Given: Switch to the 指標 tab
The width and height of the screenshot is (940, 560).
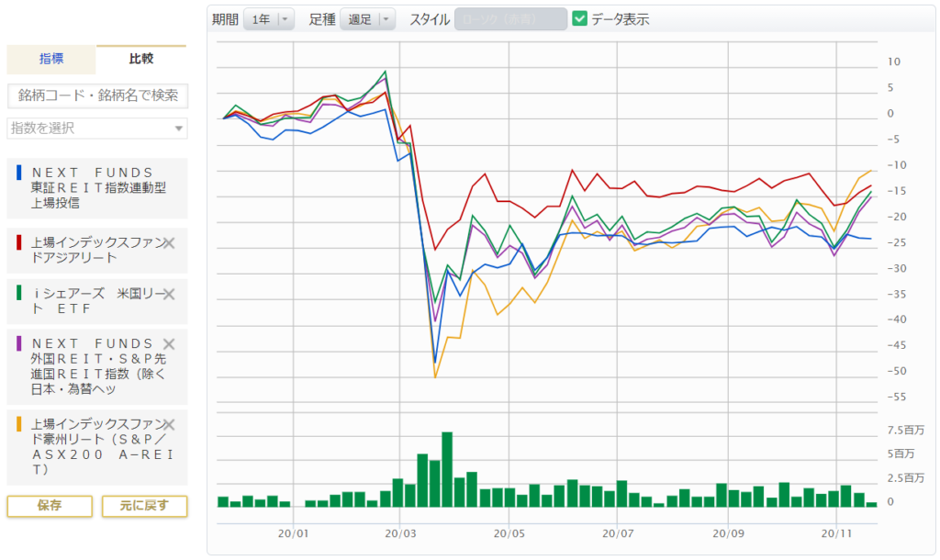Looking at the screenshot, I should coord(51,59).
